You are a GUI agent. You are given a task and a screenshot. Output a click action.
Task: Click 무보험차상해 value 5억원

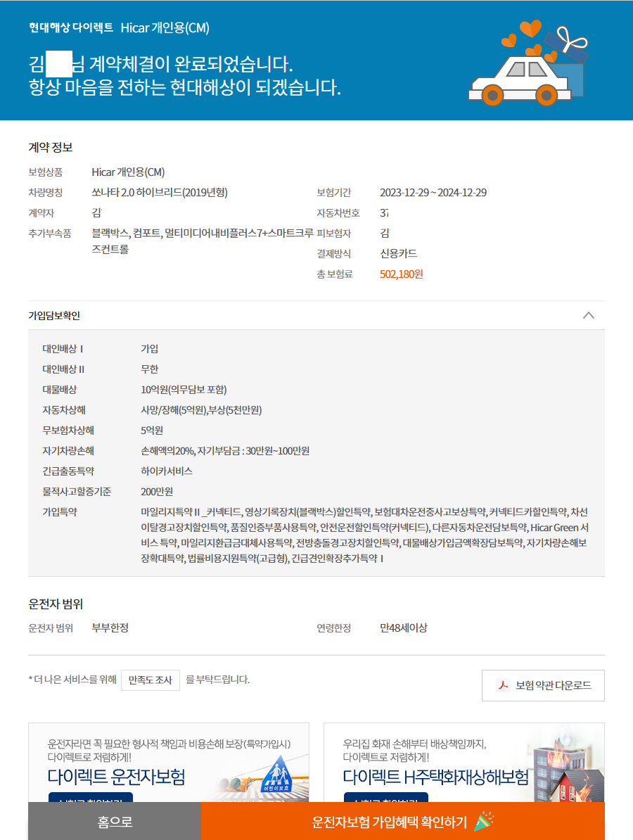(x=151, y=431)
